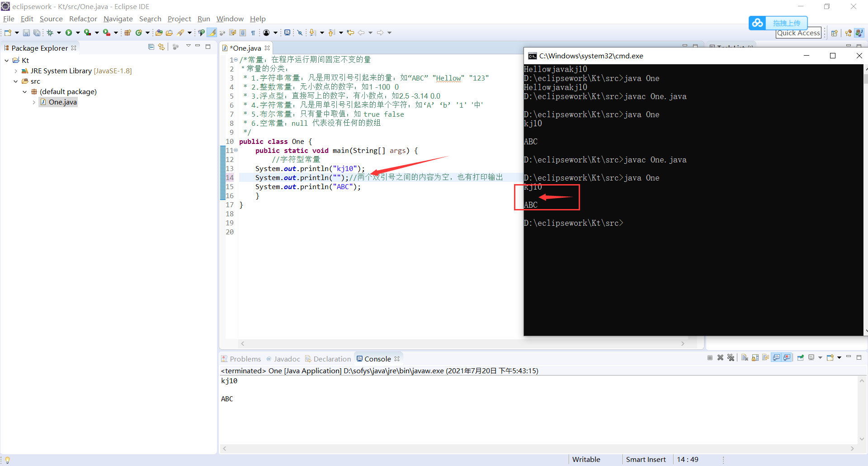This screenshot has width=868, height=466.
Task: Maximize the Console panel
Action: (x=859, y=357)
